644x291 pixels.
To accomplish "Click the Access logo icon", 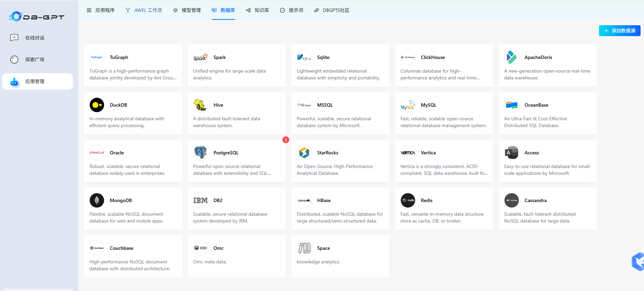I will [512, 153].
